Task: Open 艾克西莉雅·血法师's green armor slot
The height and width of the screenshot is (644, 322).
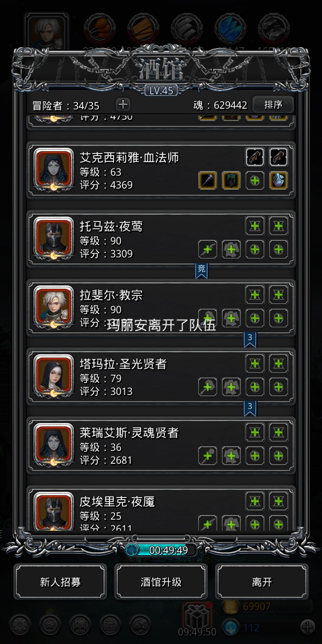Action: tap(231, 180)
